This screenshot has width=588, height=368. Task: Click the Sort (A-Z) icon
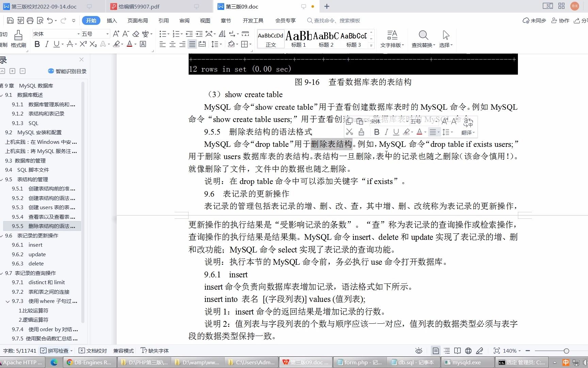coord(222,34)
